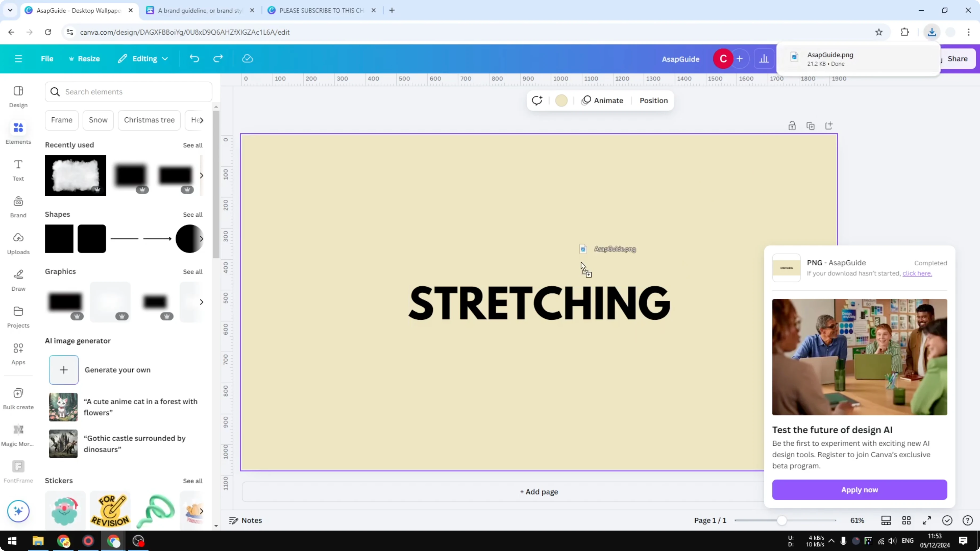Open the File menu
The height and width of the screenshot is (551, 980).
pyautogui.click(x=47, y=59)
